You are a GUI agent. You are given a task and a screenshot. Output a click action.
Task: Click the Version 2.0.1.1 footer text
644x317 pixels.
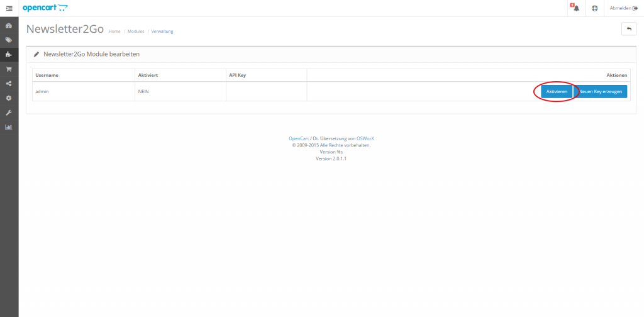(331, 158)
